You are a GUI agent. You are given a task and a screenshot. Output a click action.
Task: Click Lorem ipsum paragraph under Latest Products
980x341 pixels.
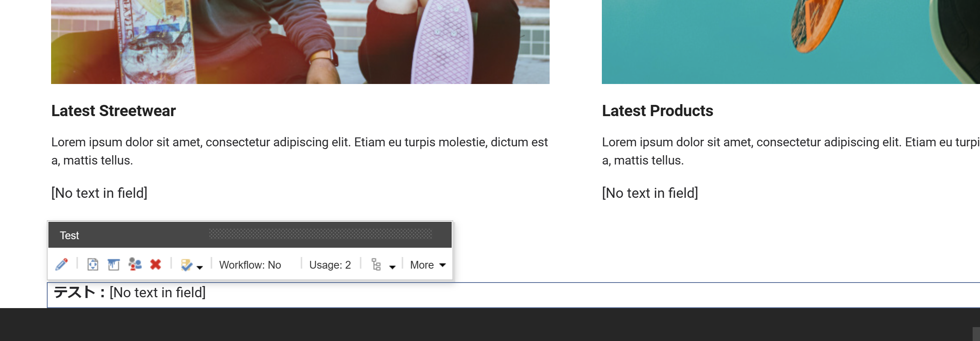pyautogui.click(x=791, y=151)
